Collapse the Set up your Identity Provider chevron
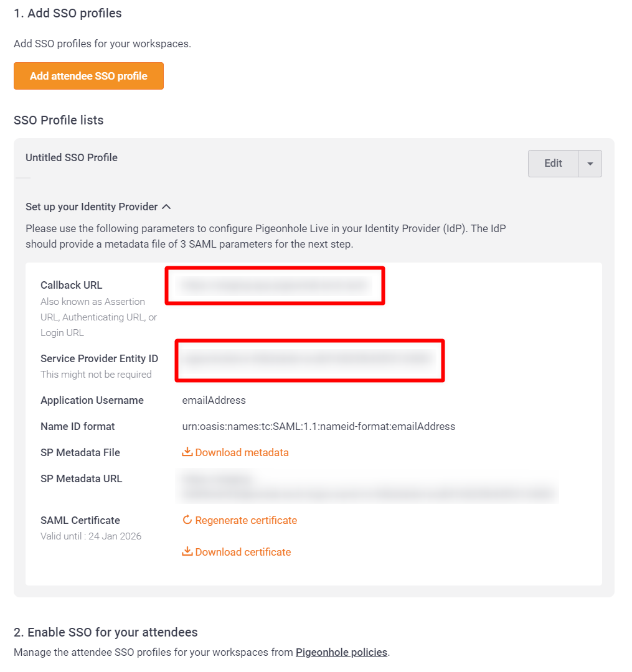 click(166, 207)
